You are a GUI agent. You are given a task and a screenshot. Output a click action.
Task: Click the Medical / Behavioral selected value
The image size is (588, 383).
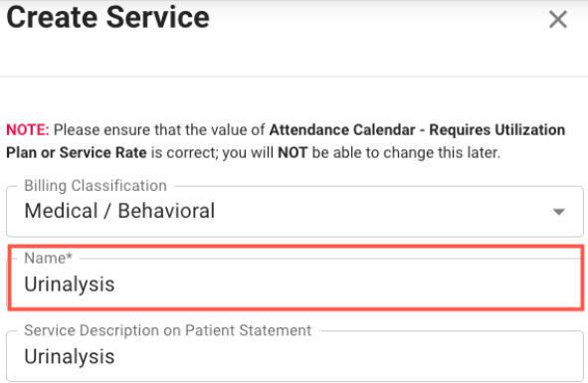point(119,211)
